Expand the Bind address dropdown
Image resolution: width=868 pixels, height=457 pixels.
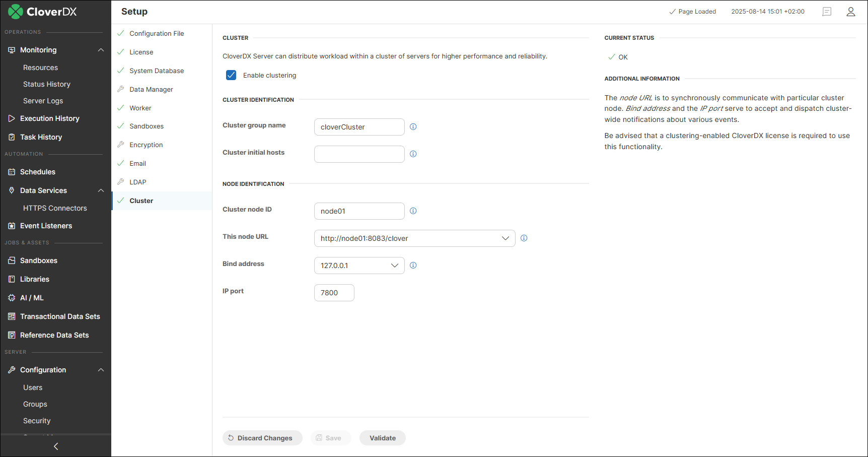[395, 265]
